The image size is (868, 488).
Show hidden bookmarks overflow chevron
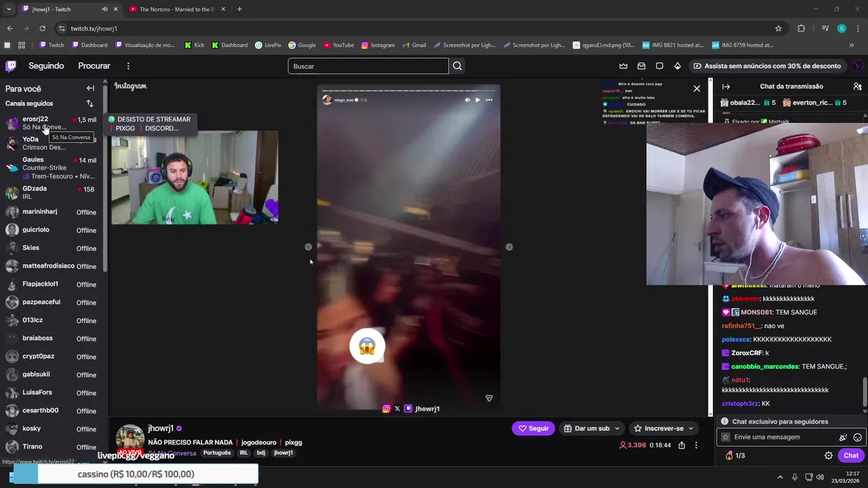[x=852, y=45]
